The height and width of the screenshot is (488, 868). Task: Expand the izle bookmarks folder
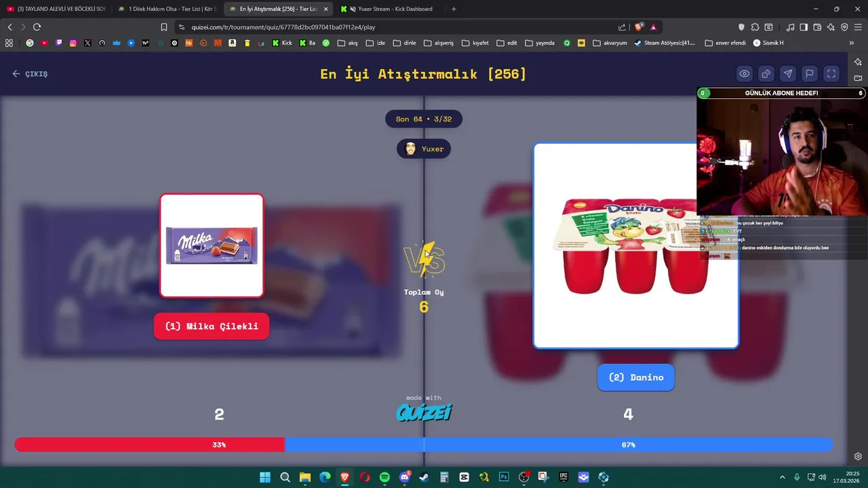pyautogui.click(x=375, y=43)
